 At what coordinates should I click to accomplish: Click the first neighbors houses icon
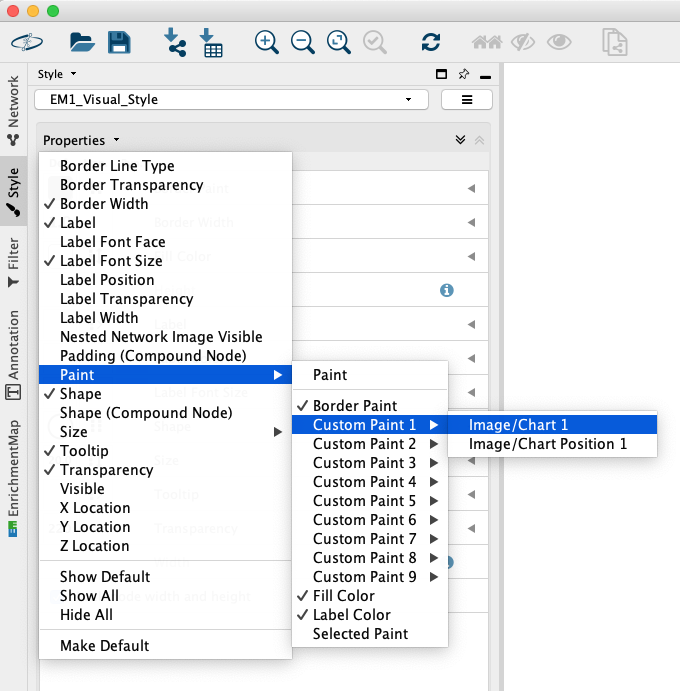coord(487,42)
